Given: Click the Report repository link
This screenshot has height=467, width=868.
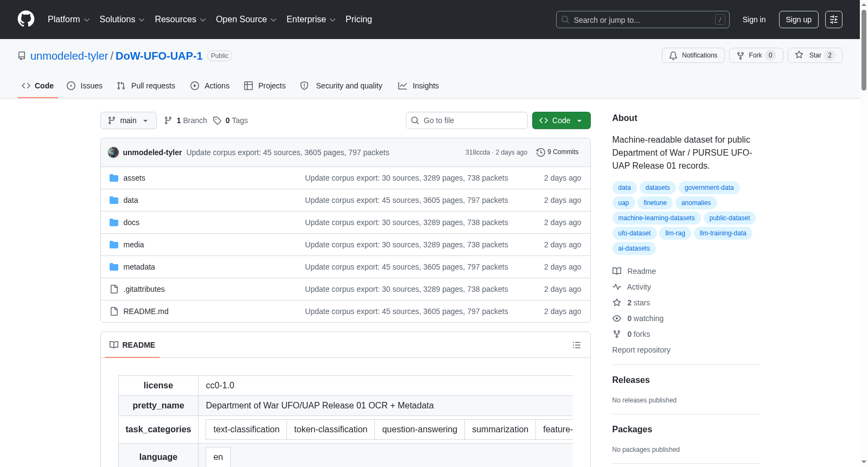Looking at the screenshot, I should tap(641, 350).
